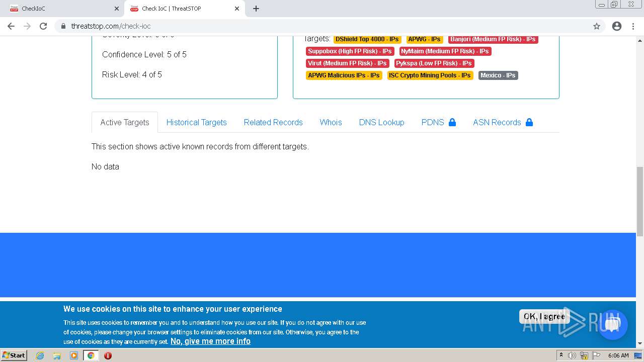Close the Check IoC | ThreatSTOP tab
The image size is (644, 362).
[x=237, y=9]
